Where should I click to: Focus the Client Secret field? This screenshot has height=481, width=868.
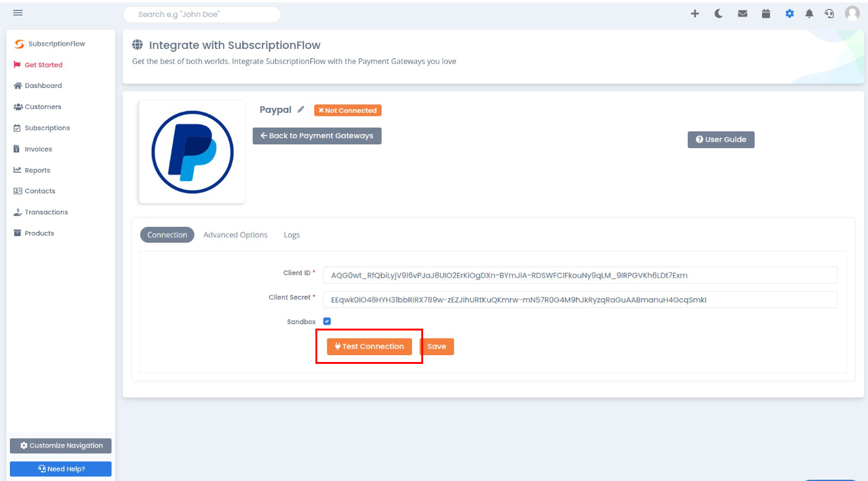(581, 300)
